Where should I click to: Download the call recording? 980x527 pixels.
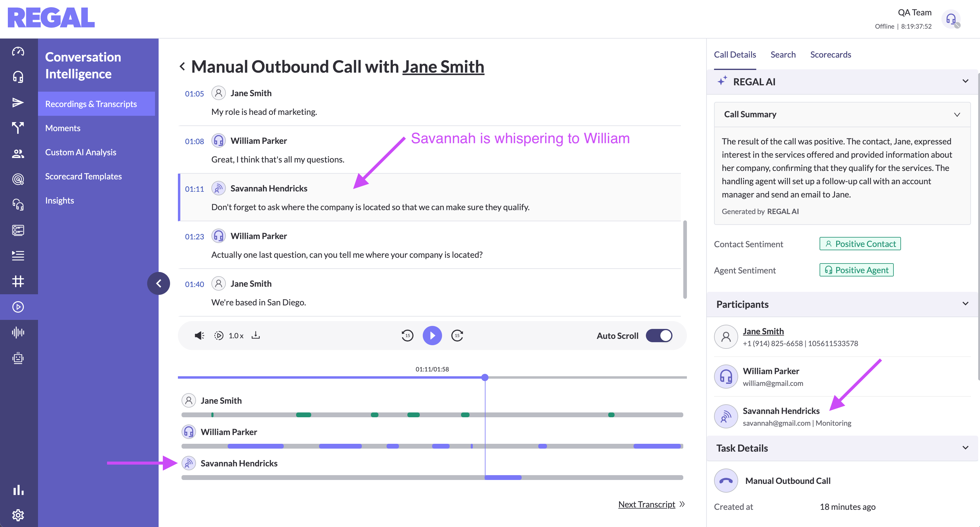256,335
